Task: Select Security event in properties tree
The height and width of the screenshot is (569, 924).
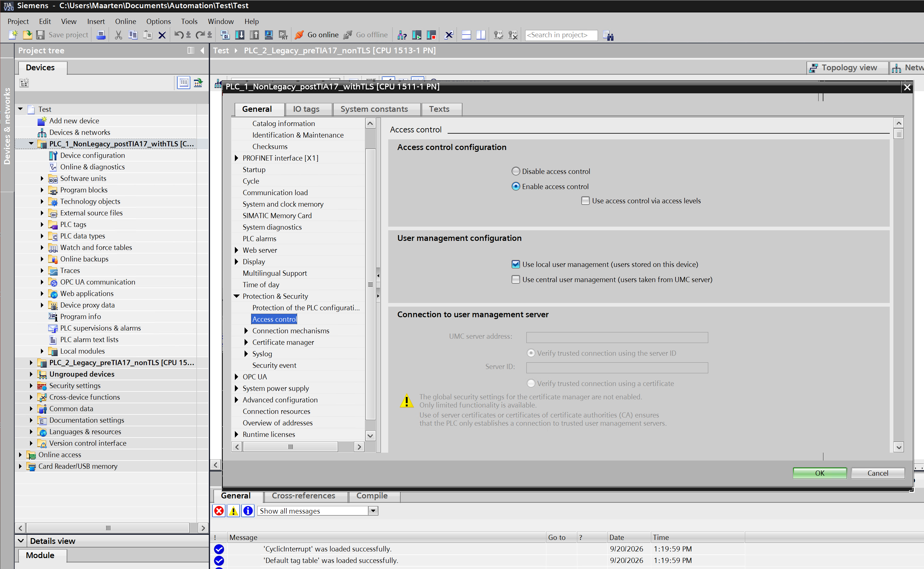Action: (x=274, y=365)
